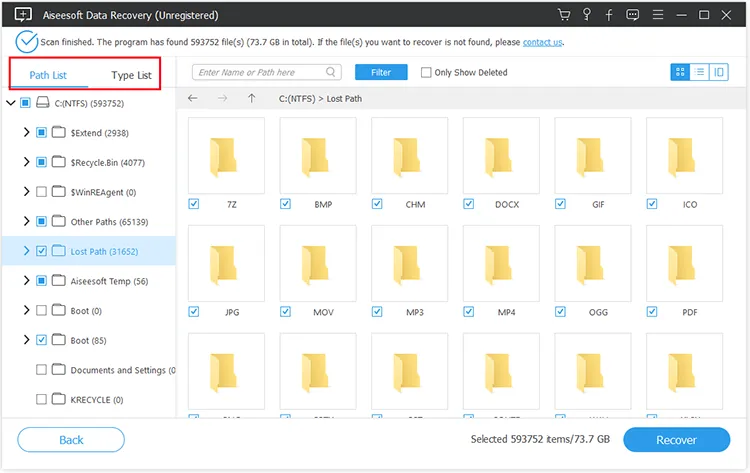
Task: Switch to content detail view
Action: click(719, 72)
